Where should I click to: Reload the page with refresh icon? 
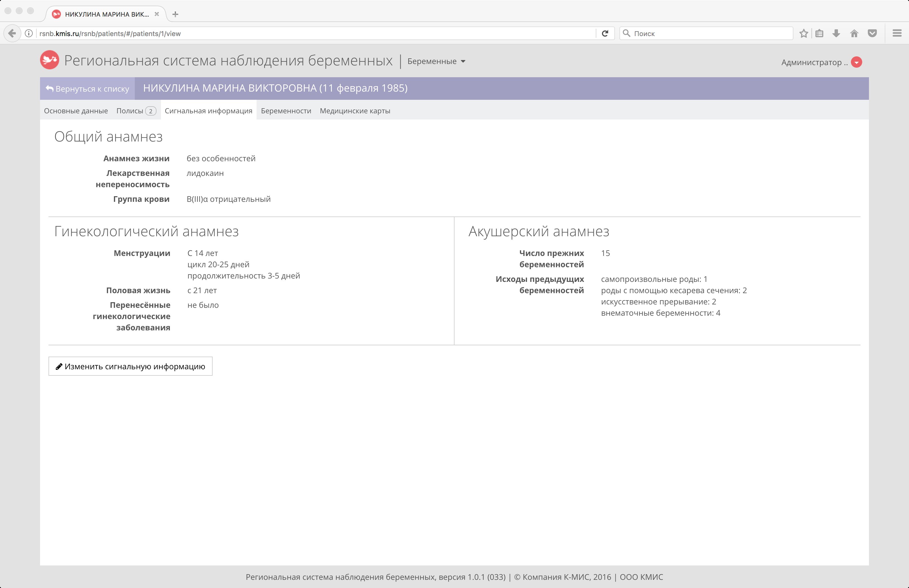tap(605, 34)
